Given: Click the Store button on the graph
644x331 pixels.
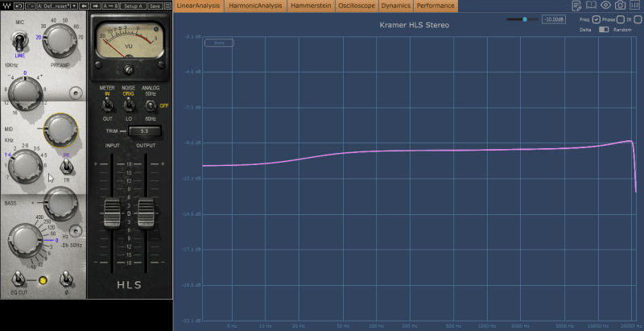Looking at the screenshot, I should click(x=219, y=43).
